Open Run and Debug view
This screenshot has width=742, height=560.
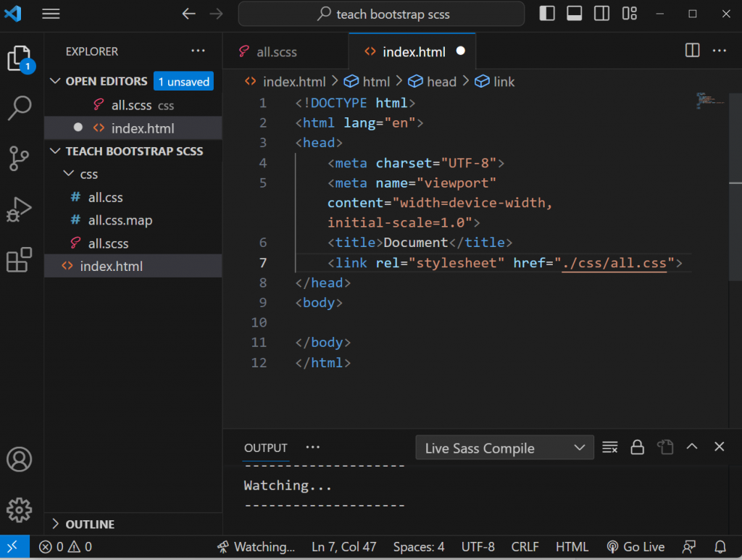(20, 209)
